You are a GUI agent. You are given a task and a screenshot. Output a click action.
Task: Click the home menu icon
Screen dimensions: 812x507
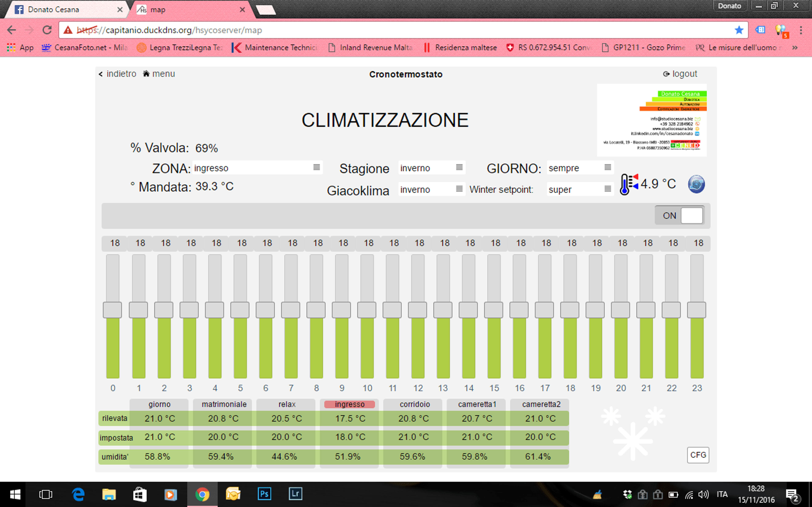[146, 74]
